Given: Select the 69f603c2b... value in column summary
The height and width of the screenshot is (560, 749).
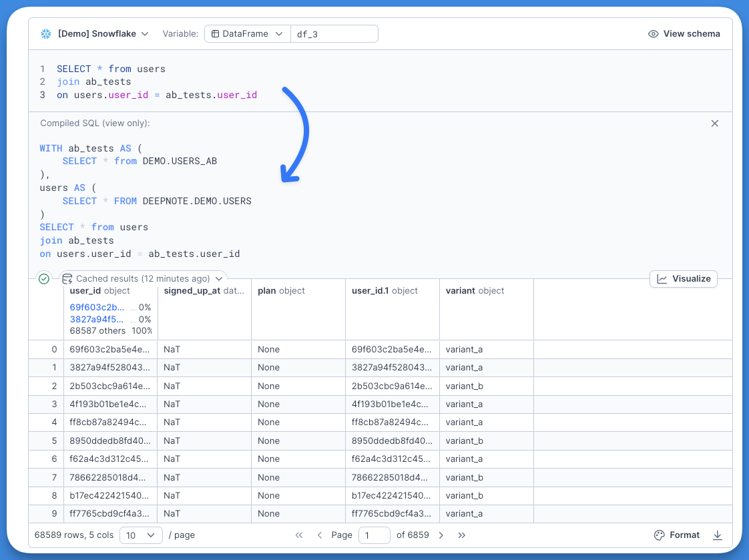Looking at the screenshot, I should 97,307.
